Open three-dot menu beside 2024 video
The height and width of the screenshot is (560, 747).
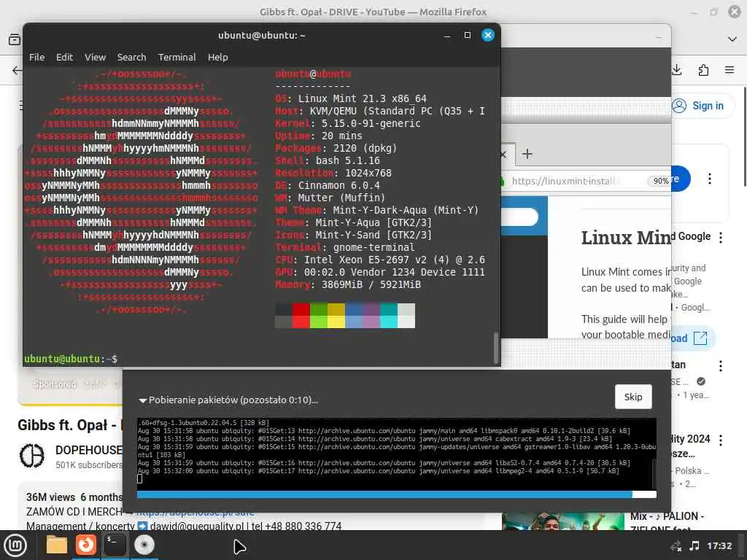pyautogui.click(x=720, y=440)
